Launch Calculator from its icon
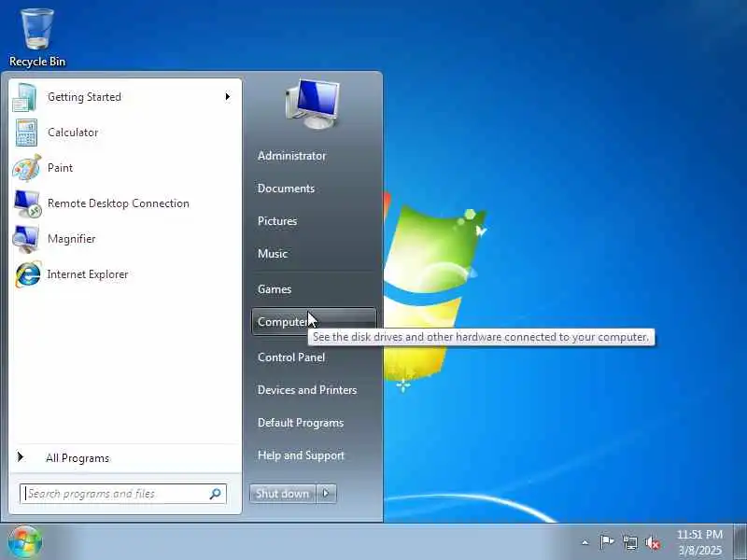The image size is (747, 560). pos(26,133)
